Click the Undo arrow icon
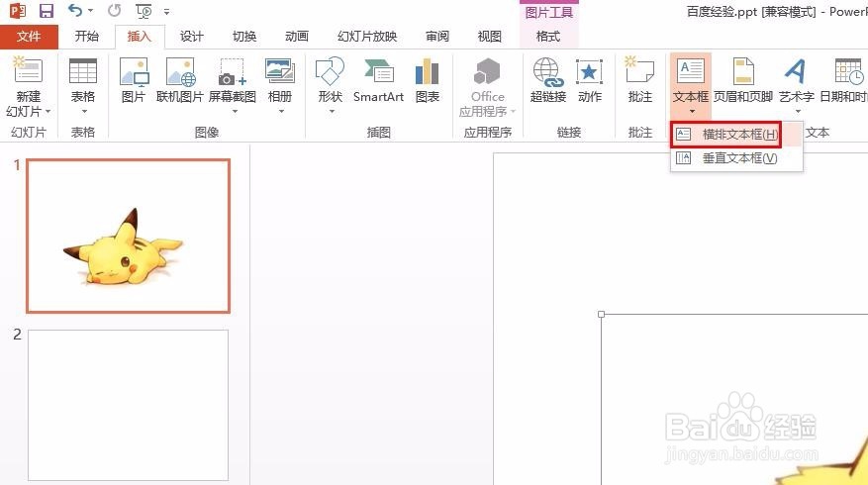The width and height of the screenshot is (868, 485). coord(75,10)
